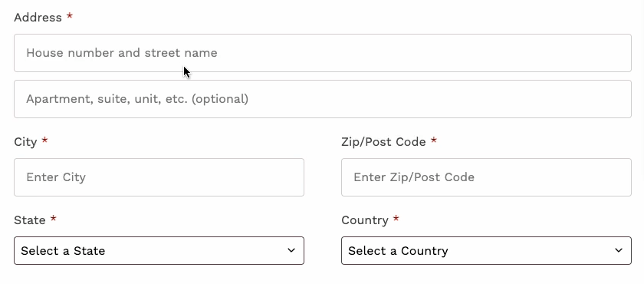Click the 'Select a Country' text

point(398,251)
